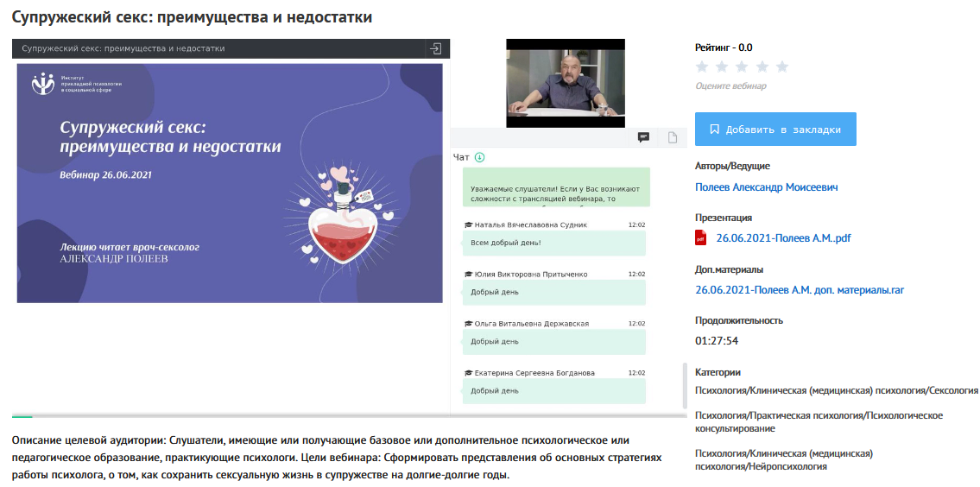Switch to the documents tab icon

pyautogui.click(x=672, y=137)
